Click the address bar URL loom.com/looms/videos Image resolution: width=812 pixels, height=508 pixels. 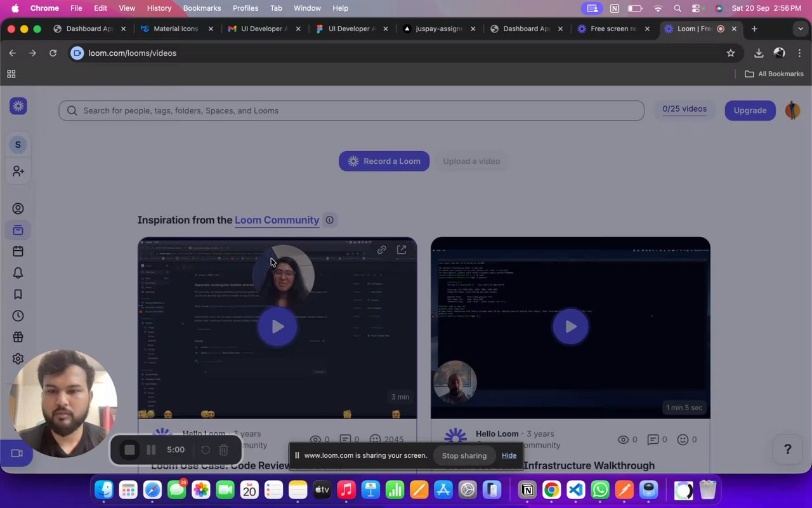pos(133,53)
